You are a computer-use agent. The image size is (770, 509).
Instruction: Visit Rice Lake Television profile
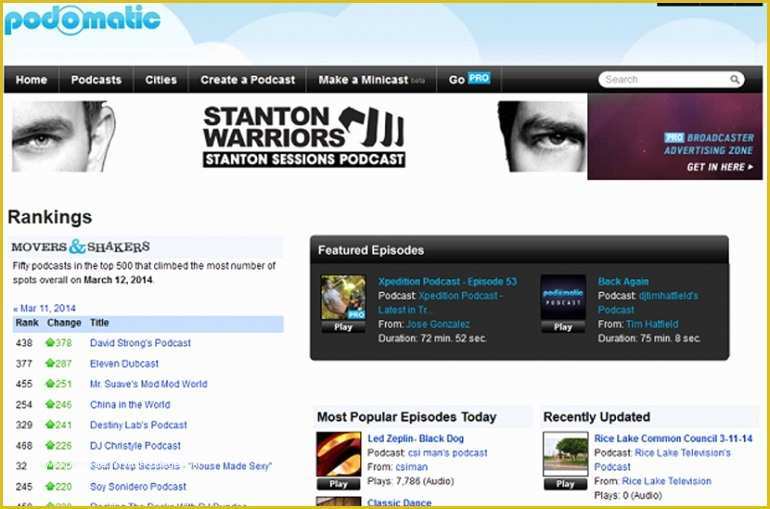point(666,481)
